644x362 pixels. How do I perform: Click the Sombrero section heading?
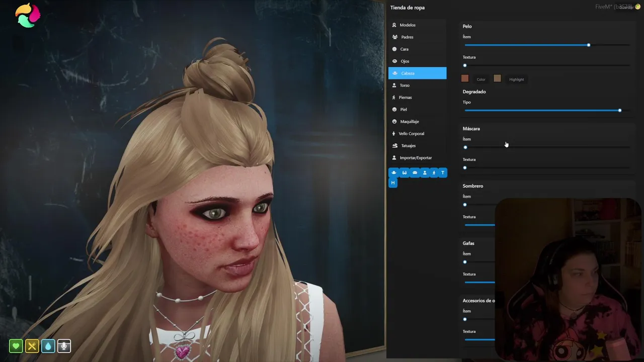473,186
